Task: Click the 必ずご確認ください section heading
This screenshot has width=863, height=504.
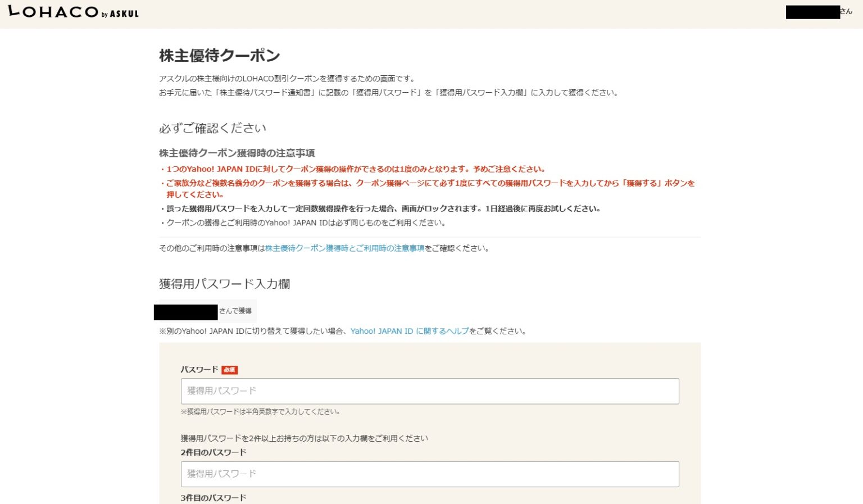Action: point(212,128)
